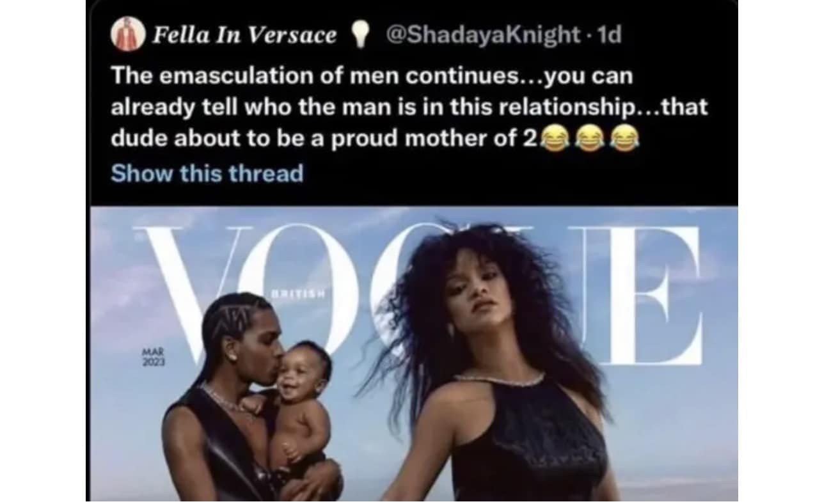This screenshot has width=838, height=504.
Task: Click the MAR 2023 date text
Action: point(154,357)
